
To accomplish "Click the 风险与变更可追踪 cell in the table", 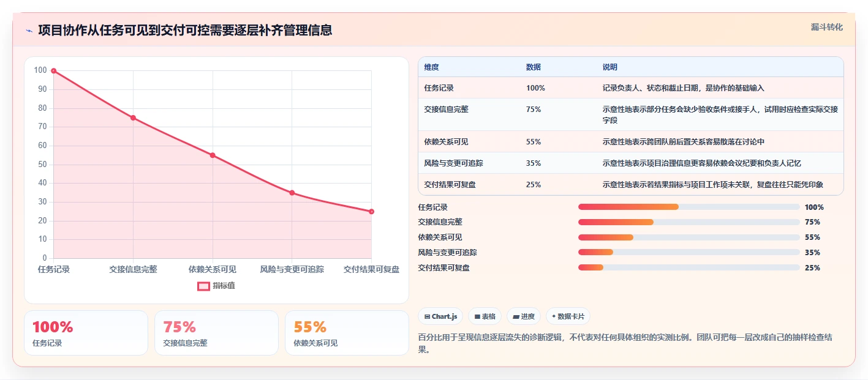I will pos(453,163).
